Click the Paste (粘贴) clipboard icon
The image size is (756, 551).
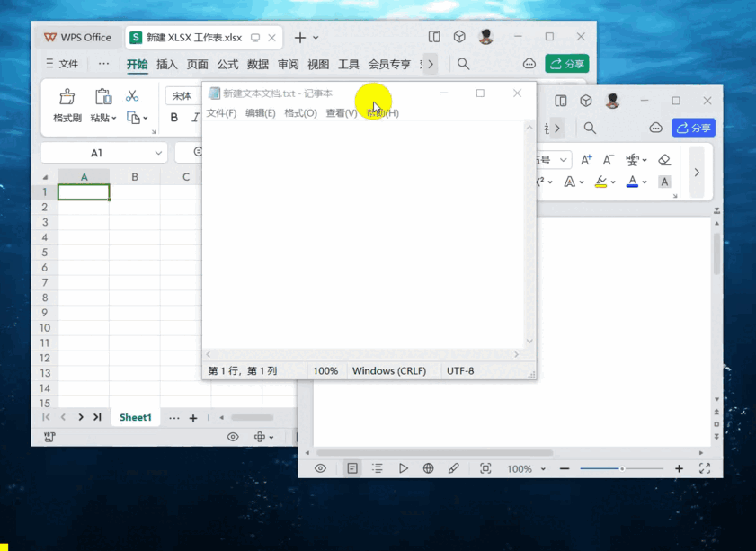coord(103,97)
